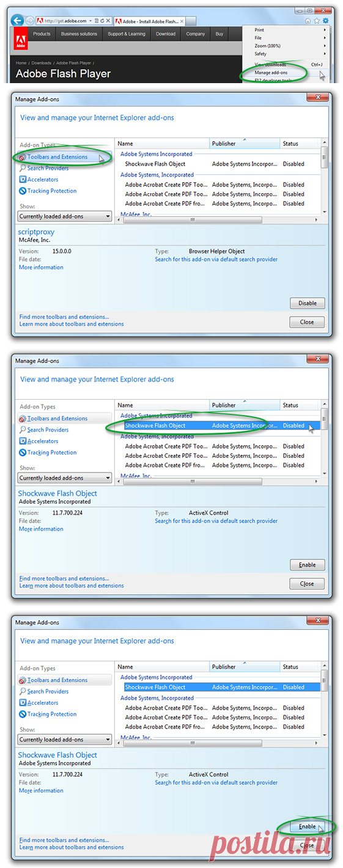This screenshot has width=343, height=868.
Task: Go to browser Home icon
Action: (308, 21)
